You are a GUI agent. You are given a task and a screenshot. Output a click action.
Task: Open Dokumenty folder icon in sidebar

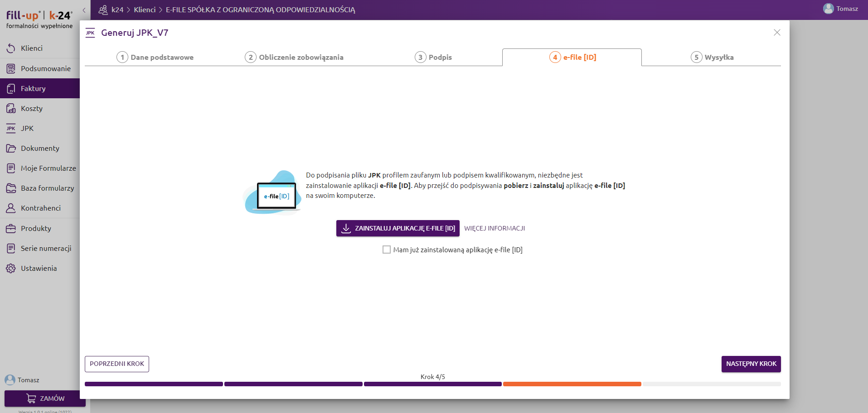pos(11,149)
